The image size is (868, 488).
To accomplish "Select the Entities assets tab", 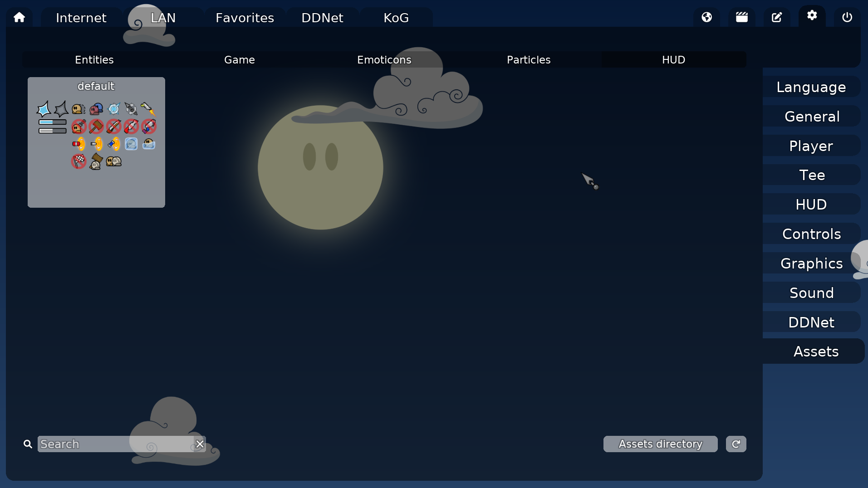I will [x=94, y=59].
